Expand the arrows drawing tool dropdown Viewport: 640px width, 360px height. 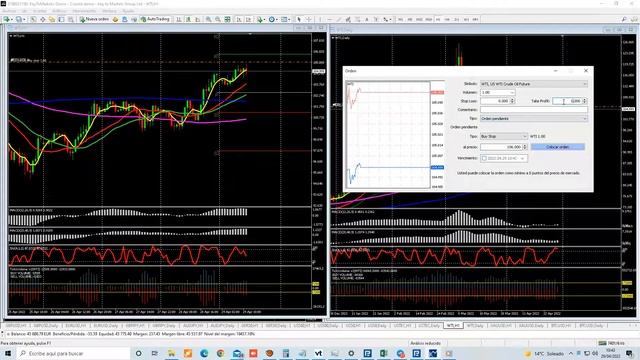[x=390, y=19]
